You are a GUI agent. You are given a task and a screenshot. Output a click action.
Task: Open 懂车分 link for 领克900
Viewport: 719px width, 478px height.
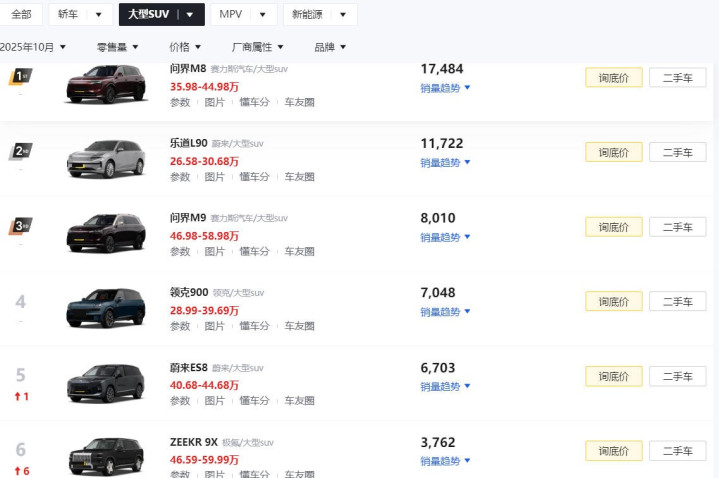pyautogui.click(x=254, y=326)
